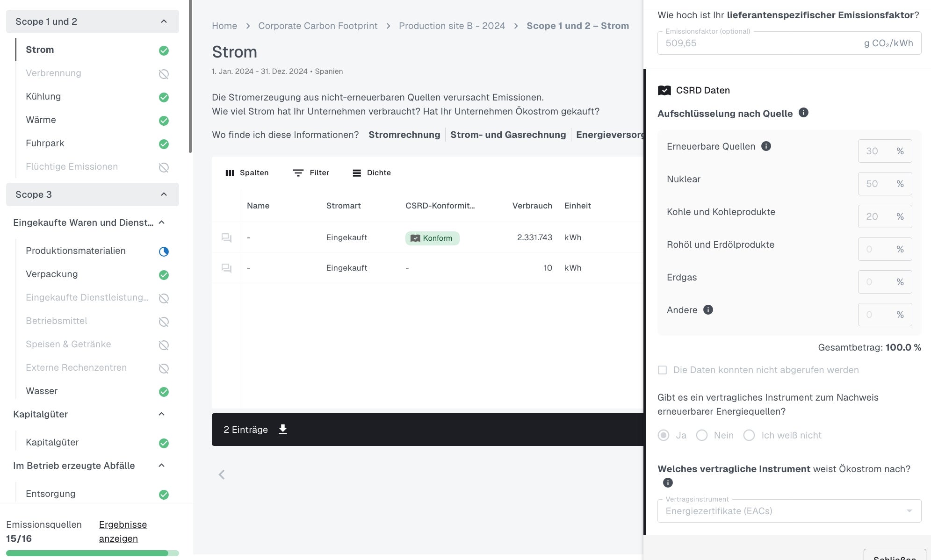The width and height of the screenshot is (931, 560).
Task: Click info icon next to Aufschlüsselung nach Quelle
Action: (x=803, y=113)
